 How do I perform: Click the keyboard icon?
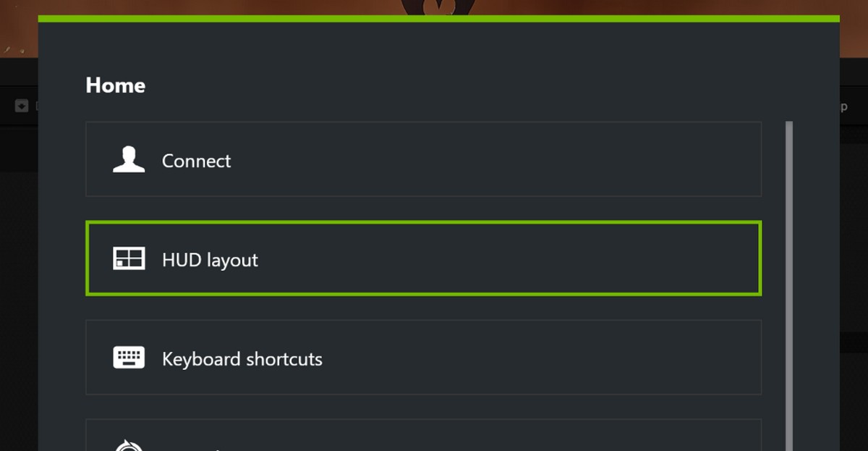(x=129, y=358)
